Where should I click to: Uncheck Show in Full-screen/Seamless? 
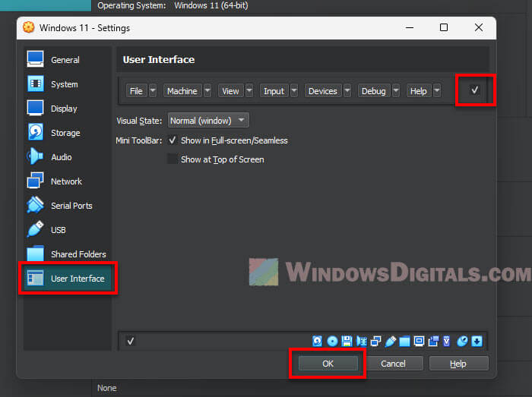173,140
